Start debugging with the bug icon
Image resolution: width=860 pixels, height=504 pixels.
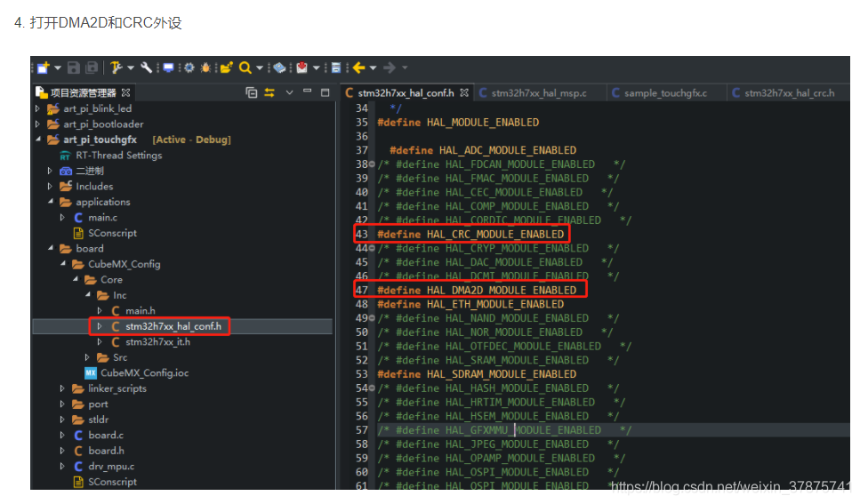click(x=205, y=68)
